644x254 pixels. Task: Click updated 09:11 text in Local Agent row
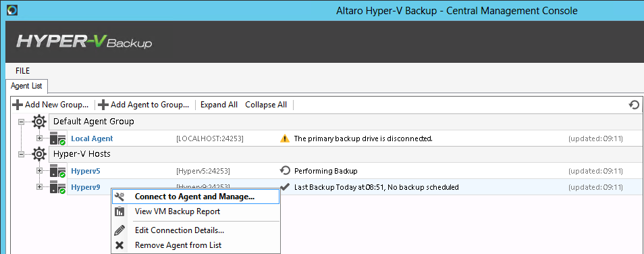click(595, 139)
